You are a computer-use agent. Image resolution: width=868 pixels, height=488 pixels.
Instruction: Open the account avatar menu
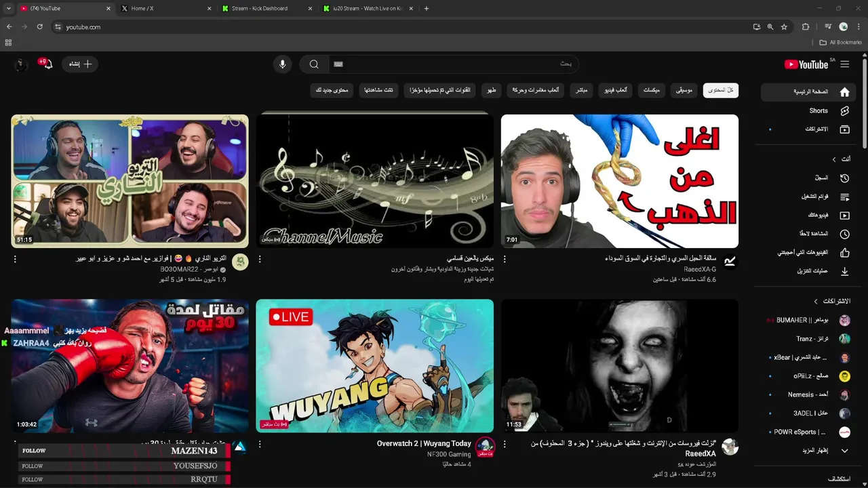(20, 64)
